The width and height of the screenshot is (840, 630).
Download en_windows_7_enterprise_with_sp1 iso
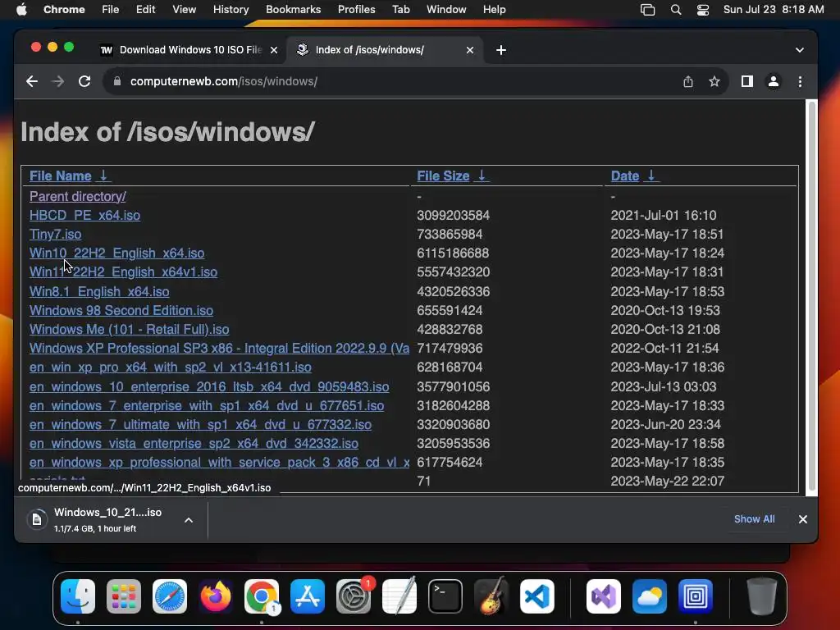click(206, 405)
